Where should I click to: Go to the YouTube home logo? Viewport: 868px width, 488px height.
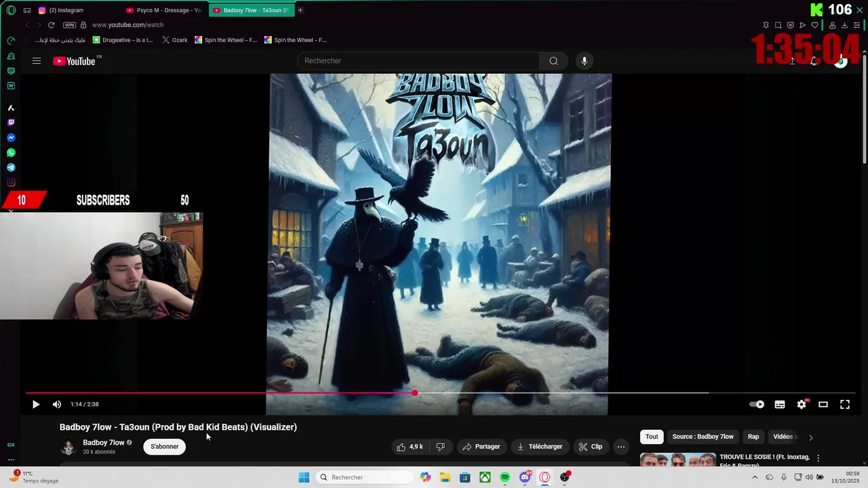pos(75,61)
